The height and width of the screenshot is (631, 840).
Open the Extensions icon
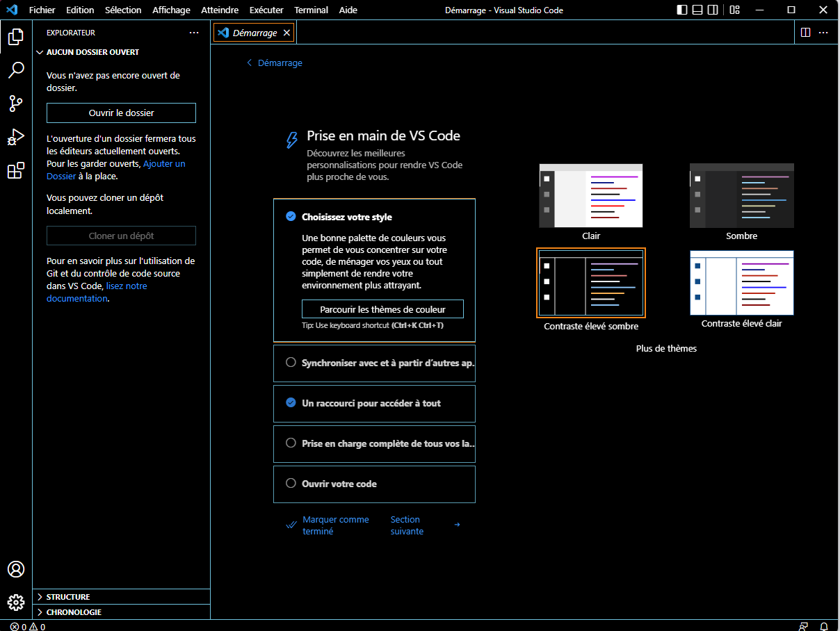15,170
